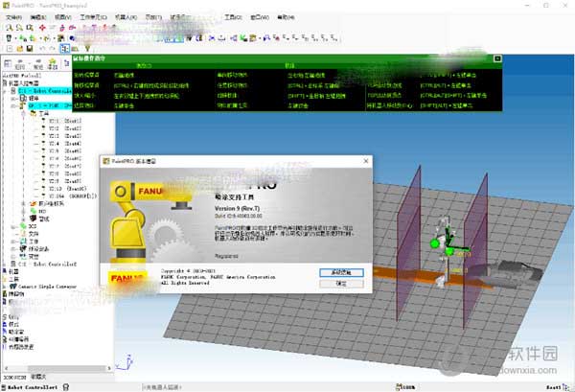Select UT:1 (Eoat1) in the tool tree
The image size is (575, 392).
pyautogui.click(x=64, y=121)
